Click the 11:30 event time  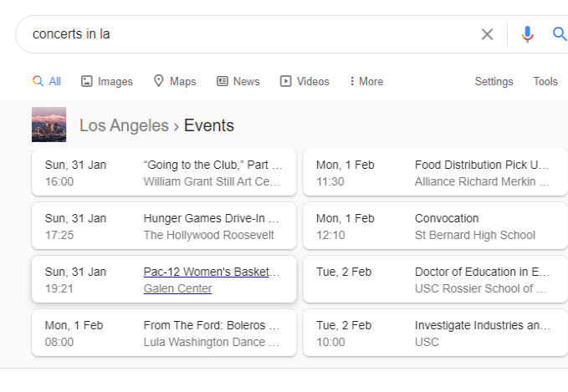pyautogui.click(x=330, y=181)
